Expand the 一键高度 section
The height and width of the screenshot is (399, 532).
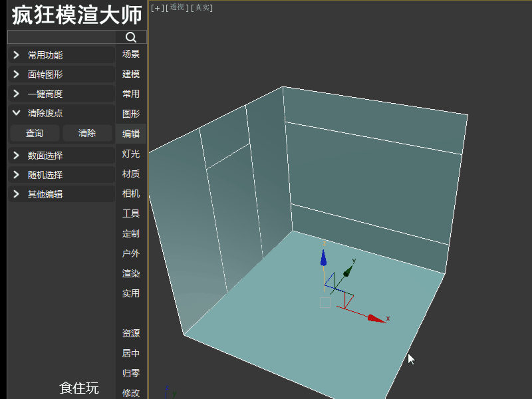click(x=61, y=94)
